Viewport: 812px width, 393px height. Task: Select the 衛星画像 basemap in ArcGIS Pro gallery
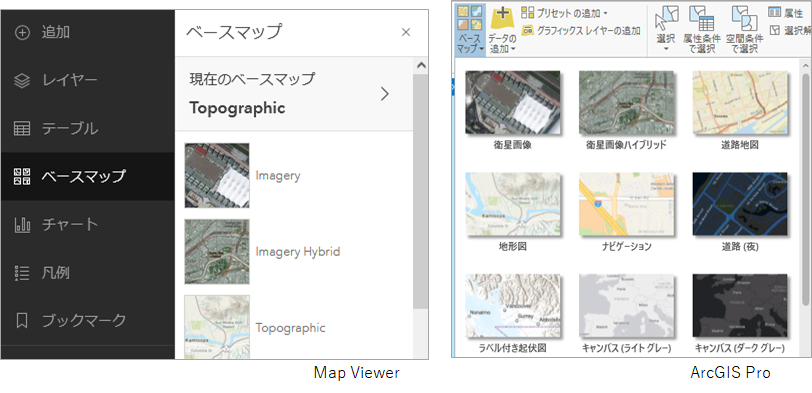[513, 103]
